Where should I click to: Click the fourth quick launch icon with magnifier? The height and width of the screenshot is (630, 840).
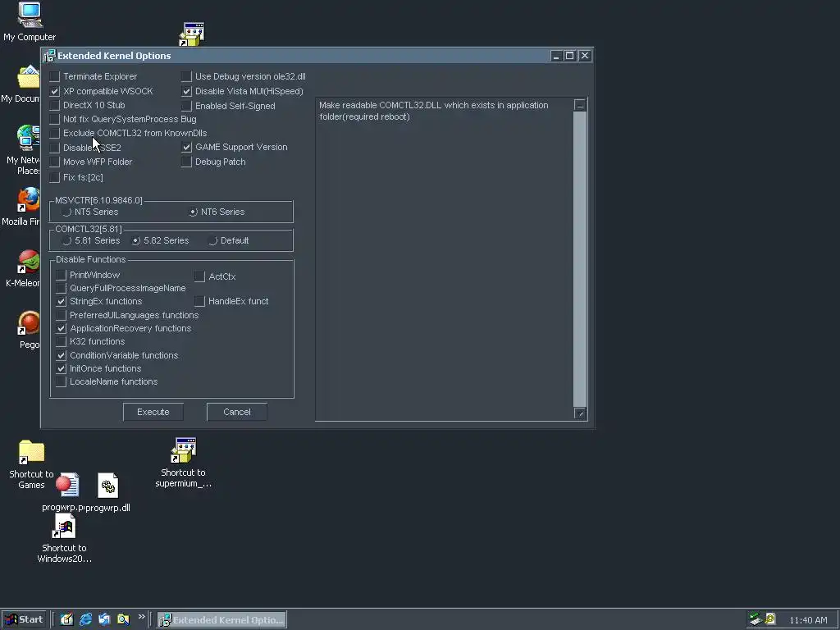tap(123, 619)
